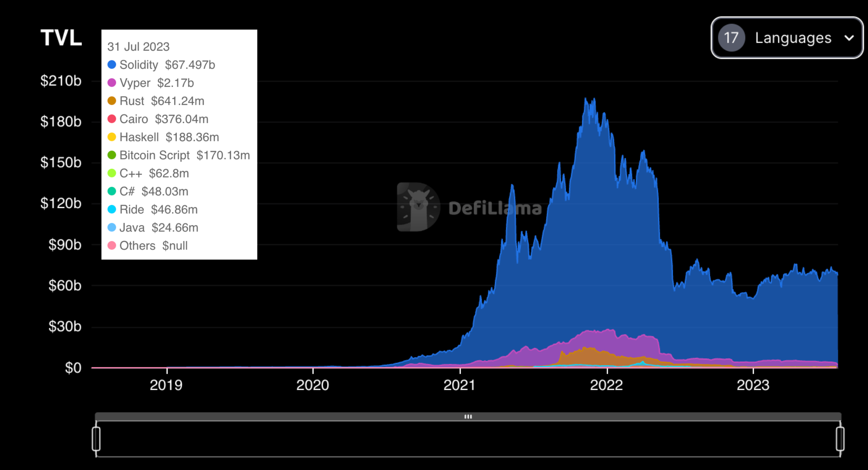Click the green Bitcoin Script legend dot
The width and height of the screenshot is (868, 470).
pos(112,155)
